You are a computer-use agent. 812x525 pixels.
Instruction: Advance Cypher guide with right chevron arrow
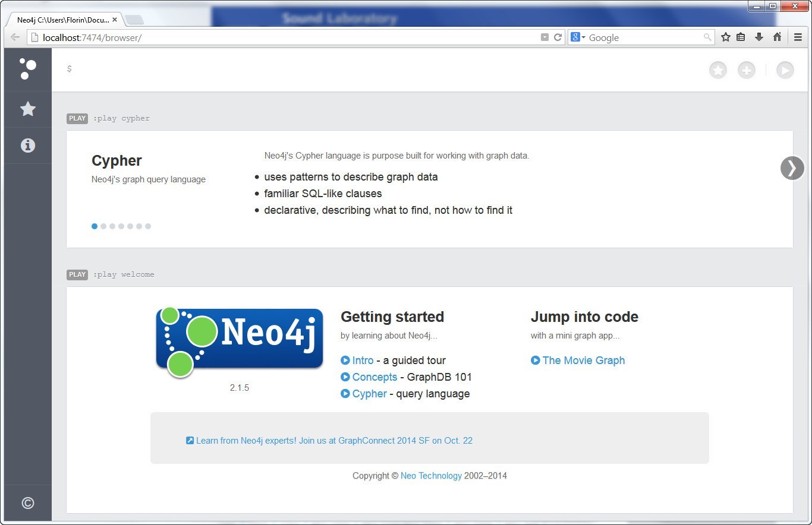[x=792, y=168]
